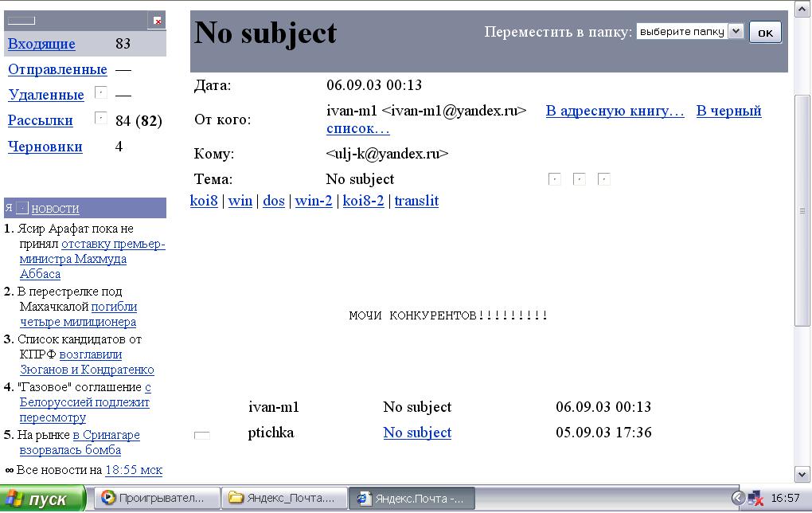Add sender via В адресную книгу link

point(615,111)
